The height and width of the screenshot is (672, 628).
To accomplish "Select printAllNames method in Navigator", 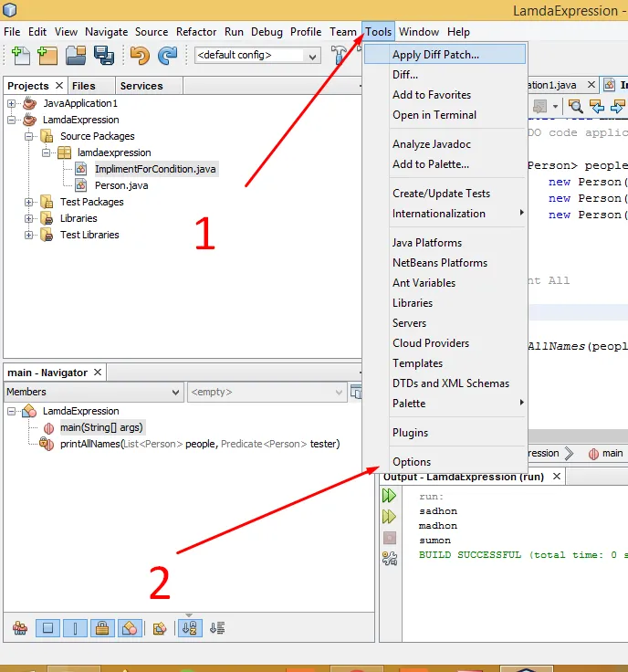I will tap(200, 444).
